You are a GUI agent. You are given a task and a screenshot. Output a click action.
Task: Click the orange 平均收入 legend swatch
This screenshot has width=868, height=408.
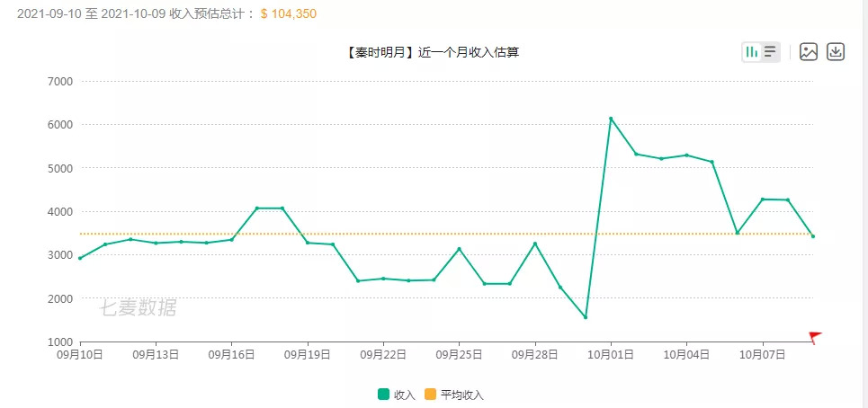point(431,395)
